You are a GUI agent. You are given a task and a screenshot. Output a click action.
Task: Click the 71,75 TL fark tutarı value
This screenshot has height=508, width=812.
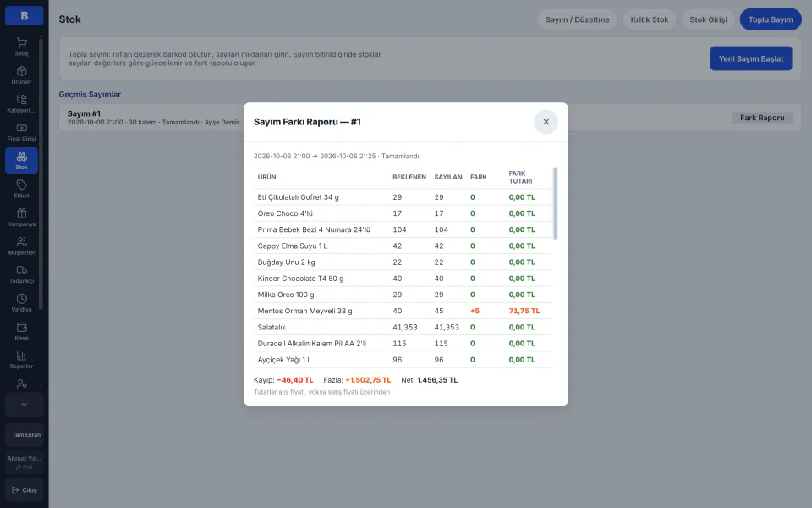click(x=524, y=311)
